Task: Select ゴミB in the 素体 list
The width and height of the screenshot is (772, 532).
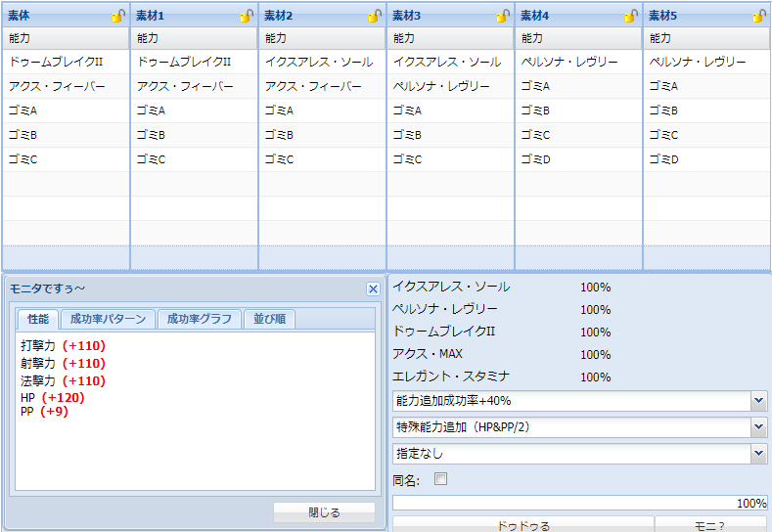Action: [66, 135]
